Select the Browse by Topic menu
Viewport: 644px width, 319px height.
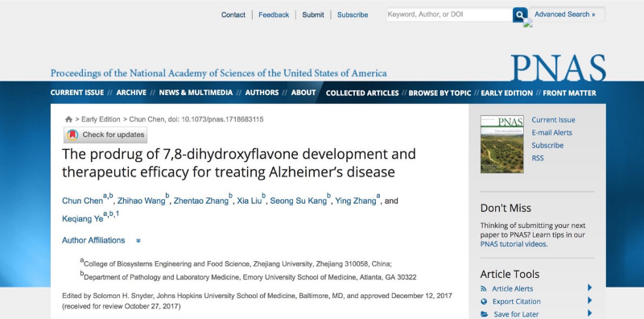[x=440, y=93]
